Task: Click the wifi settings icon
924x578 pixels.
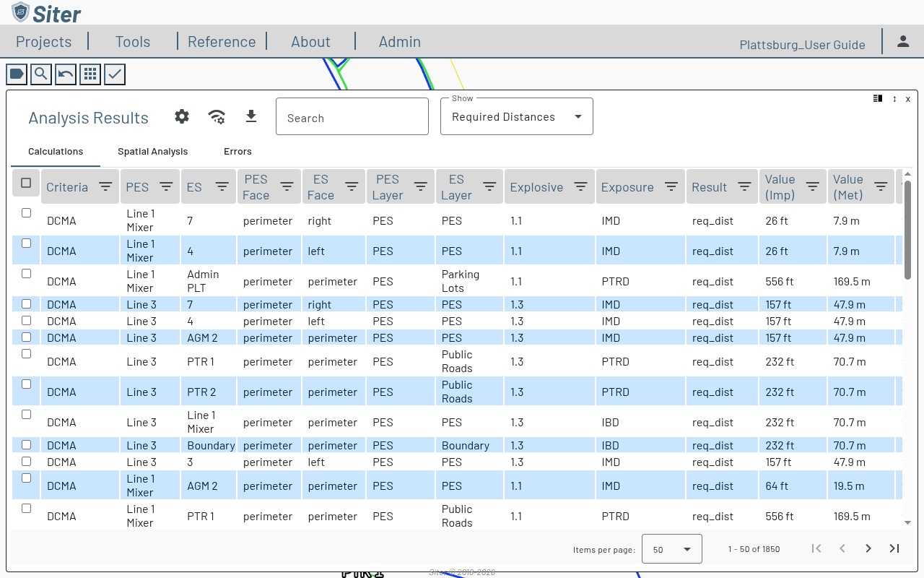Action: [x=217, y=117]
